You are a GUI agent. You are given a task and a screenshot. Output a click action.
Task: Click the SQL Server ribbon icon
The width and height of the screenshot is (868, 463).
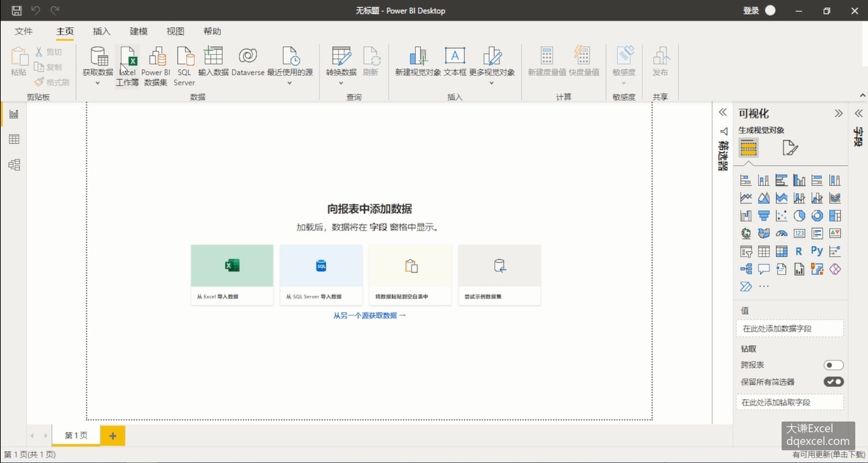pyautogui.click(x=184, y=66)
